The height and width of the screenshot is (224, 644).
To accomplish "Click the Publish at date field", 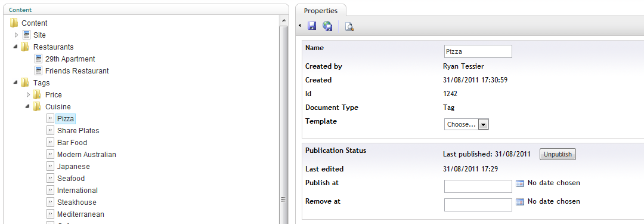I will [x=478, y=186].
